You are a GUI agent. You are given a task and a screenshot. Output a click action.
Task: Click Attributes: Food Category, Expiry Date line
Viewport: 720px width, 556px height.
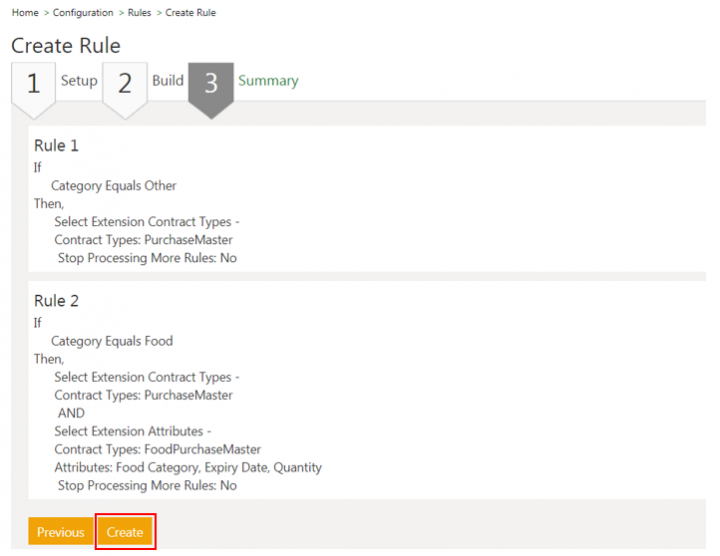pos(188,467)
